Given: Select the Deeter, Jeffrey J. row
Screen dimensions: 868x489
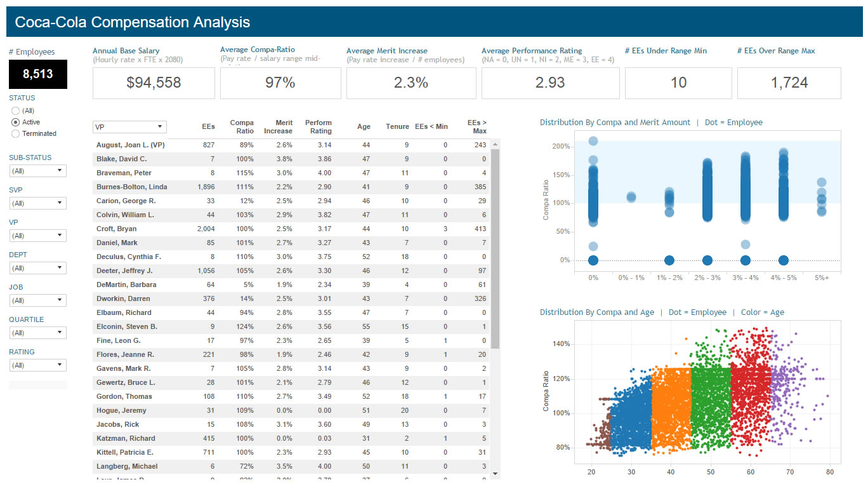Looking at the screenshot, I should pyautogui.click(x=292, y=271).
